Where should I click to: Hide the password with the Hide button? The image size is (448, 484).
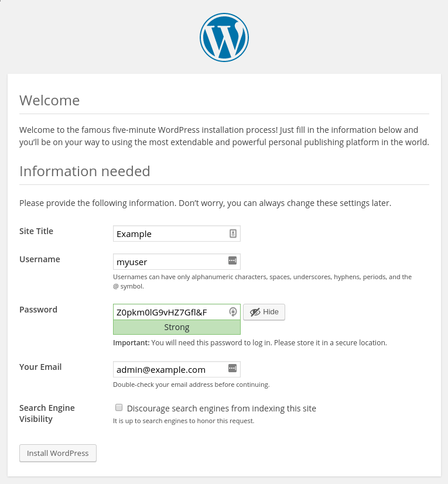pos(264,312)
